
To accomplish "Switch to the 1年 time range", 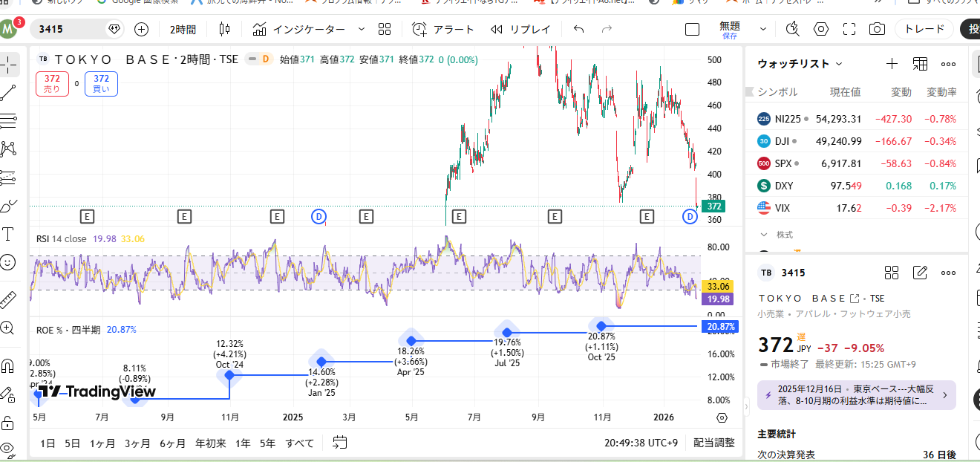I will pyautogui.click(x=243, y=443).
